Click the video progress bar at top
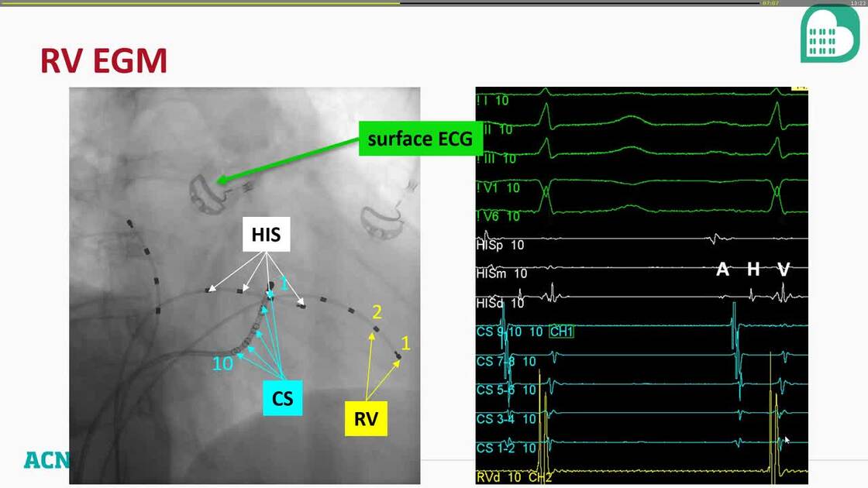 coord(434,4)
